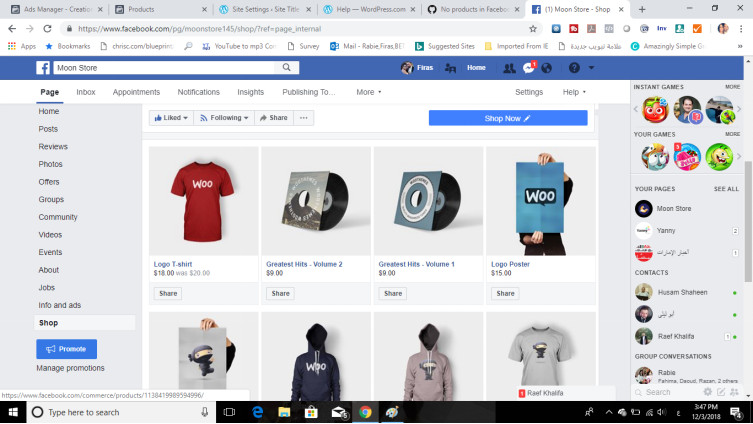Open new browser tab plus button
The width and height of the screenshot is (753, 424).
pos(642,9)
